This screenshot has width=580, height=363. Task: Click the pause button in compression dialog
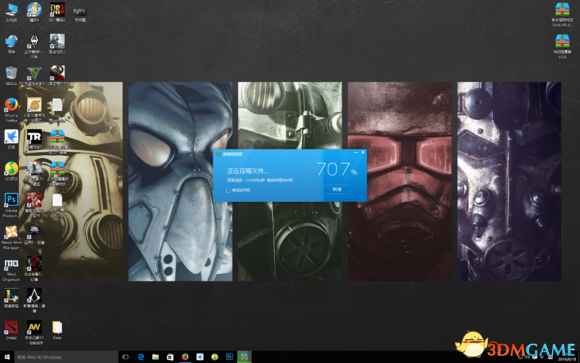pyautogui.click(x=337, y=189)
